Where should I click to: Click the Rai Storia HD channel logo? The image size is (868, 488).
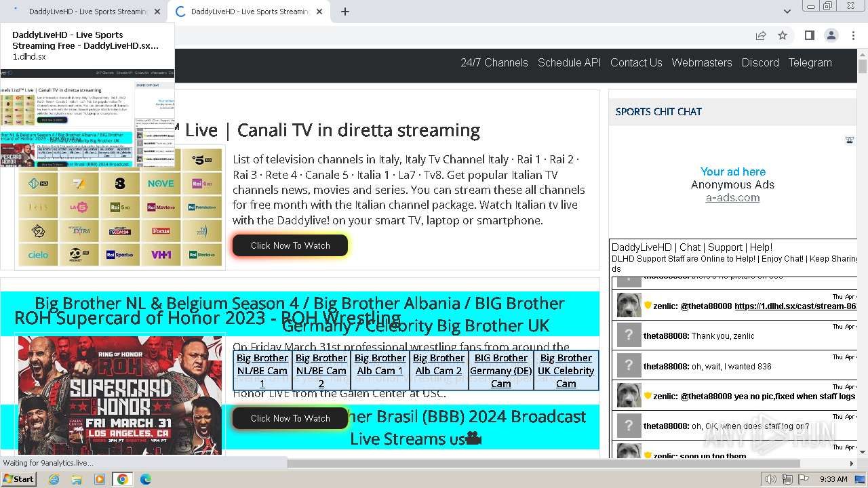coord(202,255)
